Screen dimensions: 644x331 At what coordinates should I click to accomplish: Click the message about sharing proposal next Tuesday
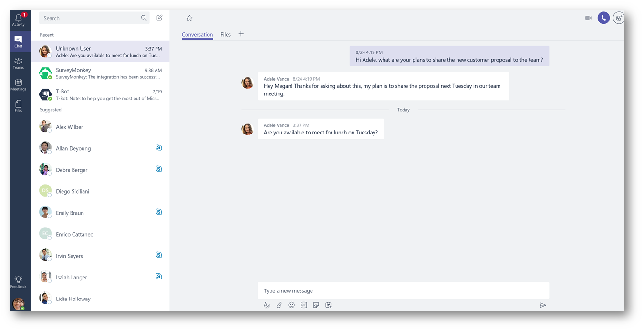click(384, 86)
